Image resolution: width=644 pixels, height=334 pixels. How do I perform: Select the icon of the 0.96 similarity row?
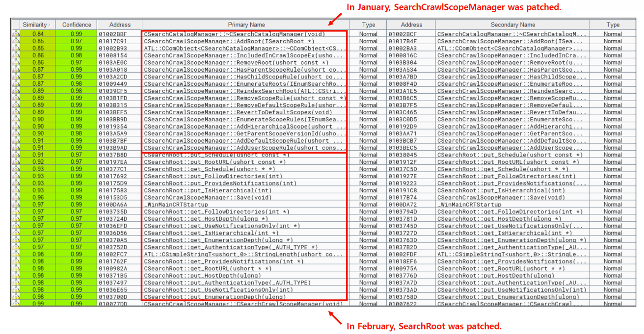click(x=15, y=198)
